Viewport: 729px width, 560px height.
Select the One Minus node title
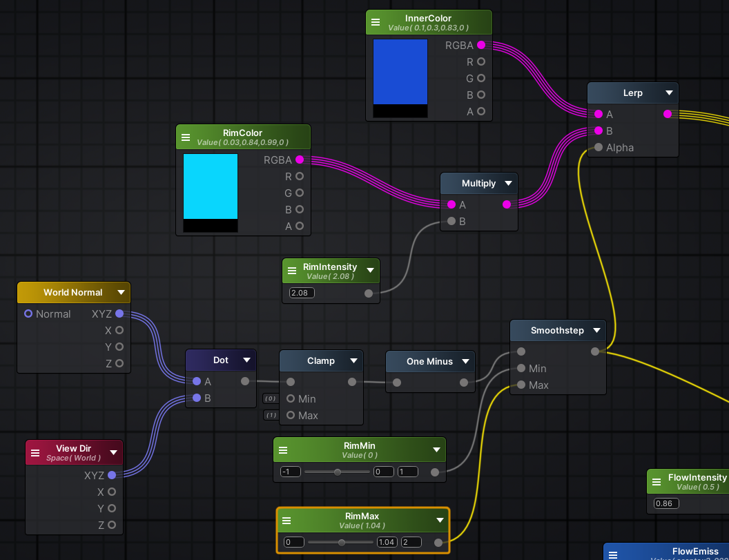(x=429, y=361)
